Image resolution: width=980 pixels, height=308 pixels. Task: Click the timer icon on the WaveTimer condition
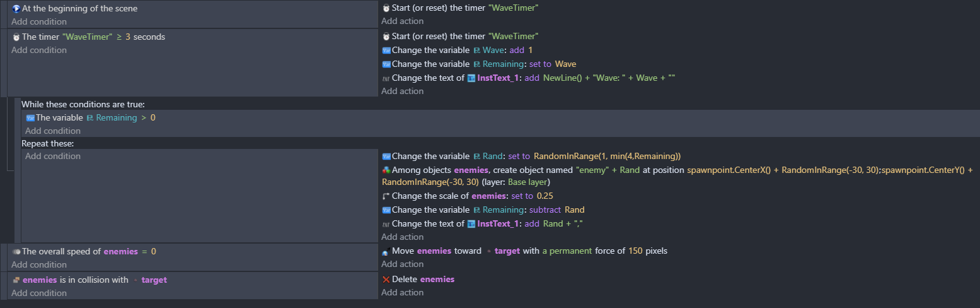click(x=16, y=37)
